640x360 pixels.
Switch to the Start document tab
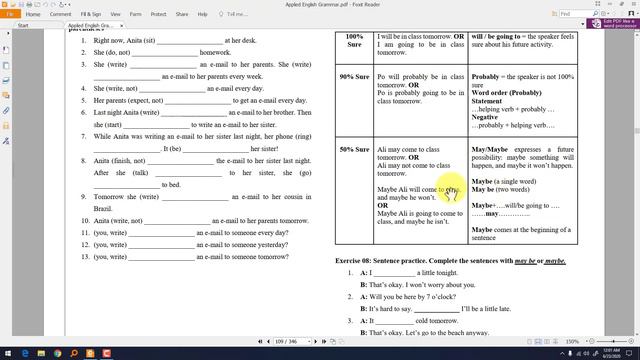click(23, 25)
